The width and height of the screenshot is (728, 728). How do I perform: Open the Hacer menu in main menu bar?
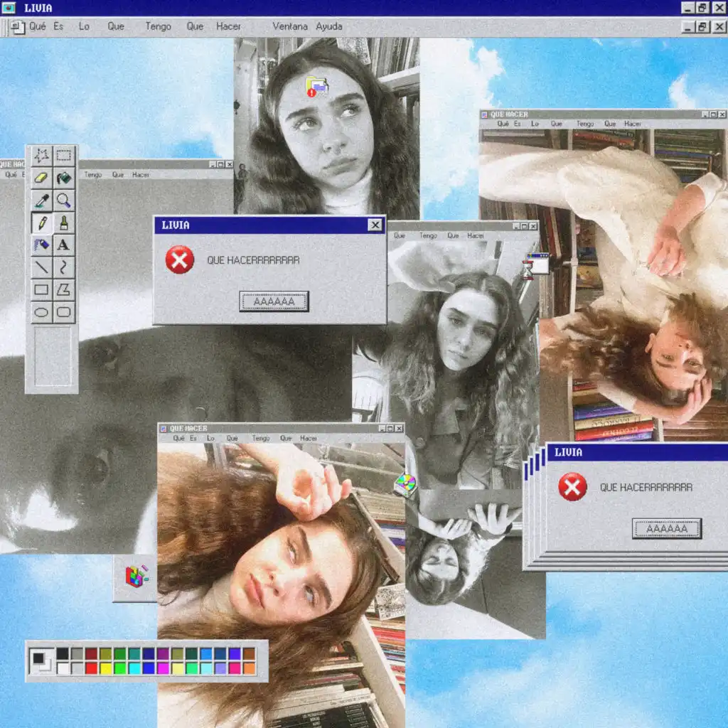tap(228, 26)
